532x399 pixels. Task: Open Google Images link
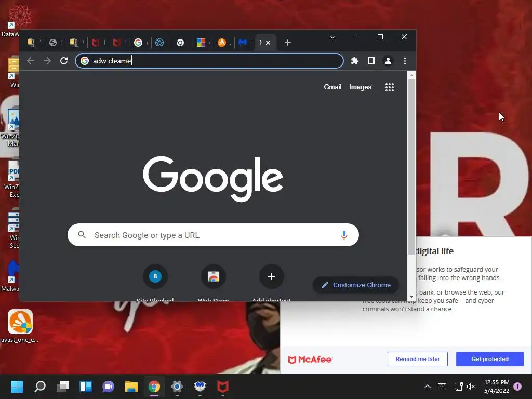pos(360,87)
